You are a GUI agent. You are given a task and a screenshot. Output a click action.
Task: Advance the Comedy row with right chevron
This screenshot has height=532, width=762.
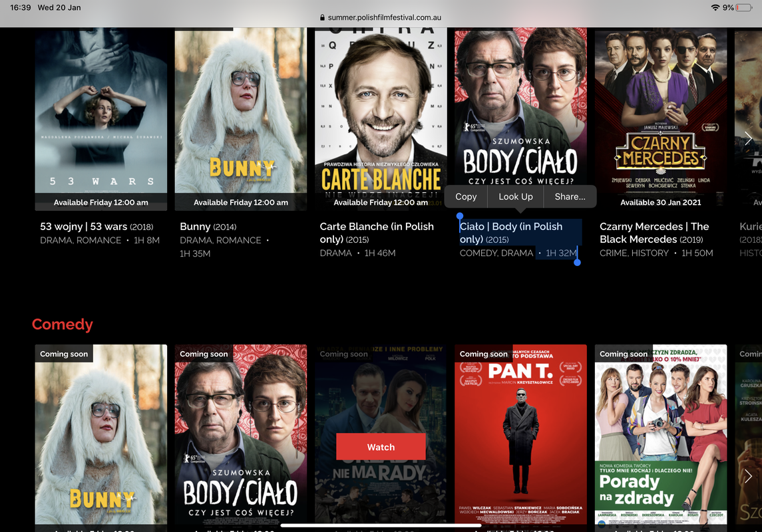point(749,475)
